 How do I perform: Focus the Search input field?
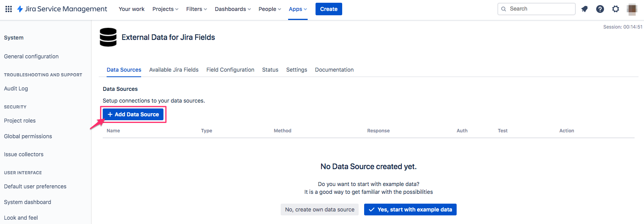coord(537,9)
